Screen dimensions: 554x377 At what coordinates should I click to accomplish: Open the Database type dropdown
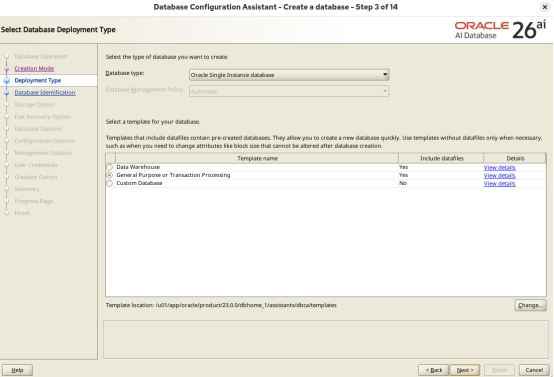tap(289, 75)
